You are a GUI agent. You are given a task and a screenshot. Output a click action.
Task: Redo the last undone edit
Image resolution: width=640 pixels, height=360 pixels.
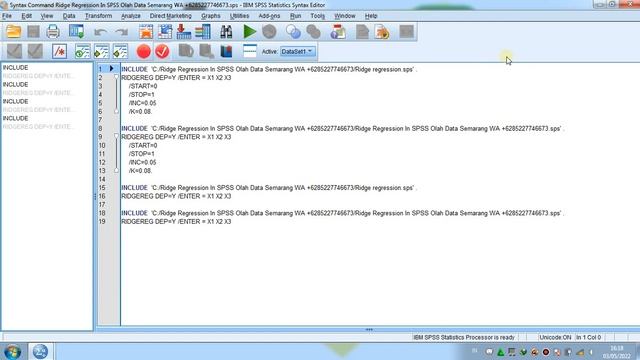coord(122,32)
